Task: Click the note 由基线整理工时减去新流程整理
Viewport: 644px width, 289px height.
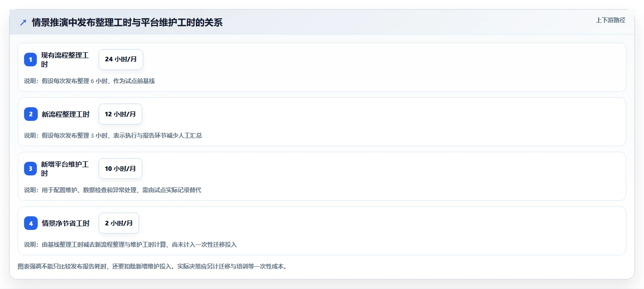Action: [130, 244]
